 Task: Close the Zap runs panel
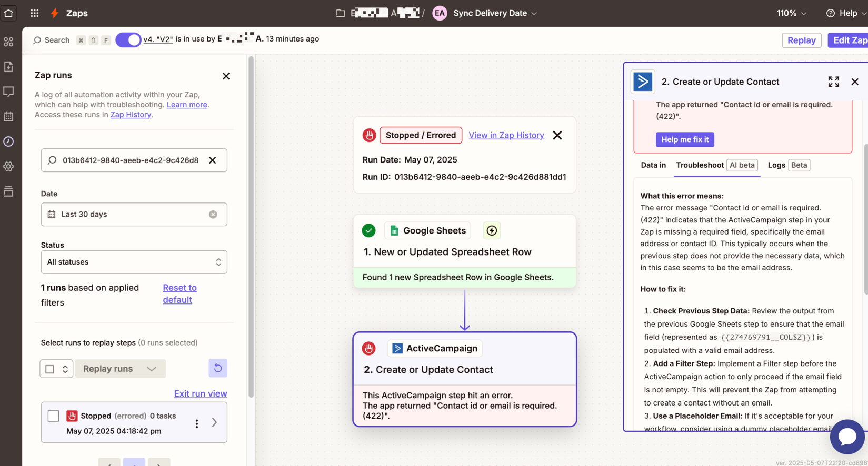[x=226, y=76]
